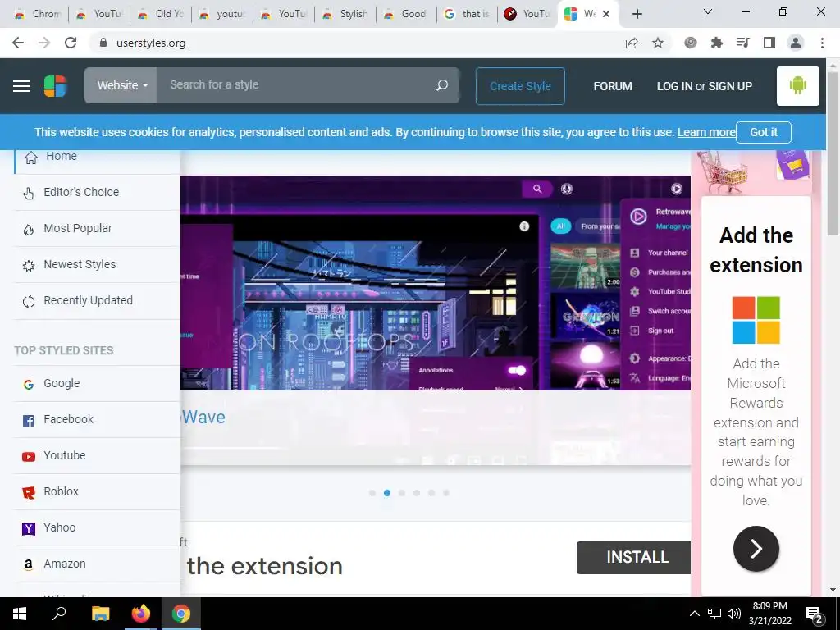The height and width of the screenshot is (630, 840).
Task: Click the tab search chevron
Action: (708, 11)
